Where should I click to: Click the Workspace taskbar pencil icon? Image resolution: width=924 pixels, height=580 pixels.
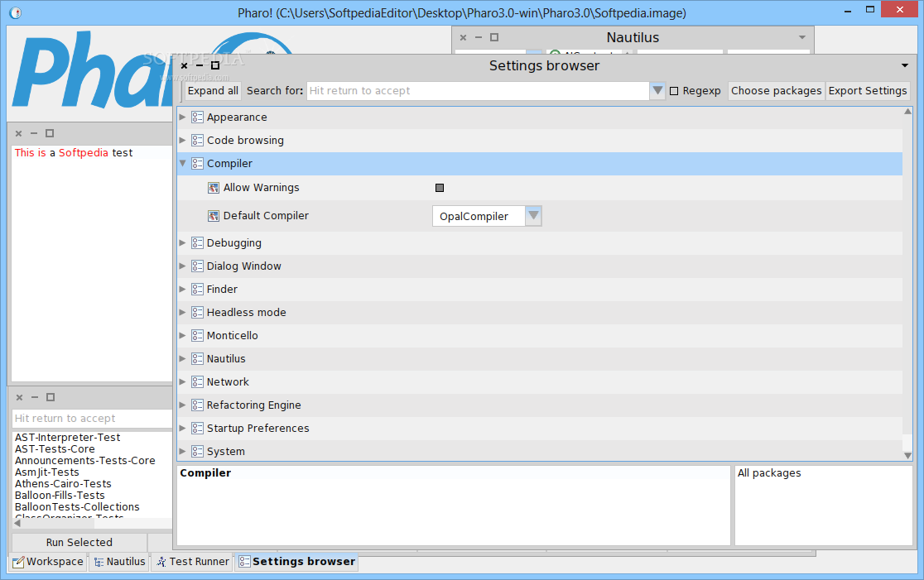(x=19, y=562)
